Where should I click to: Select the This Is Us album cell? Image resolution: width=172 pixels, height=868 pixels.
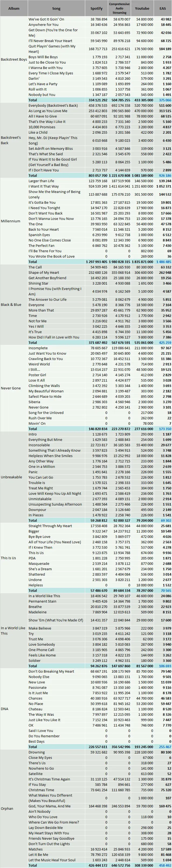(14, 558)
